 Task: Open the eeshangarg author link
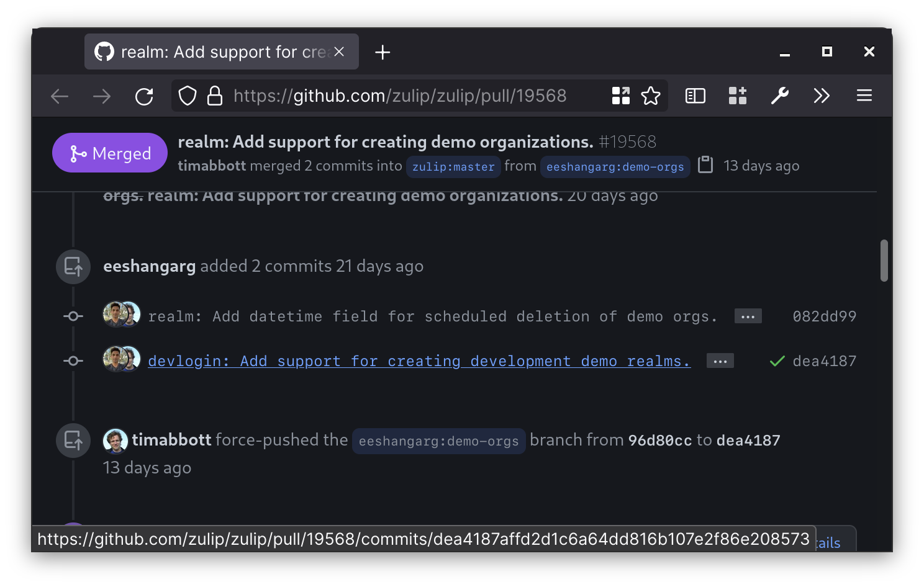(x=149, y=266)
